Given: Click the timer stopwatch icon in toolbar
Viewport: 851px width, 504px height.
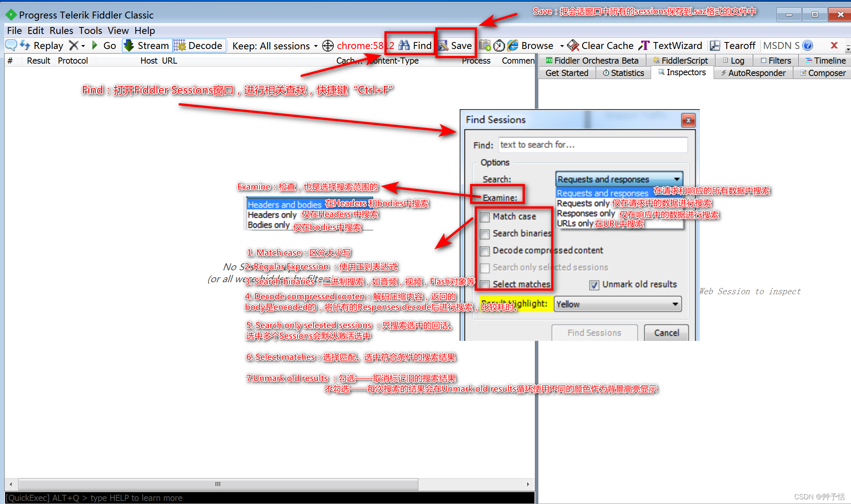Looking at the screenshot, I should 499,46.
